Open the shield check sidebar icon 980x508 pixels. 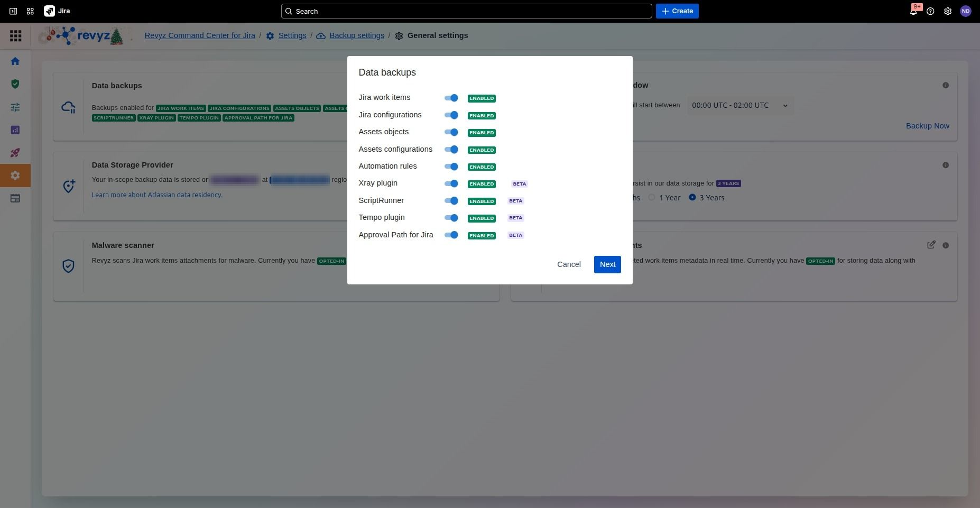(x=15, y=84)
